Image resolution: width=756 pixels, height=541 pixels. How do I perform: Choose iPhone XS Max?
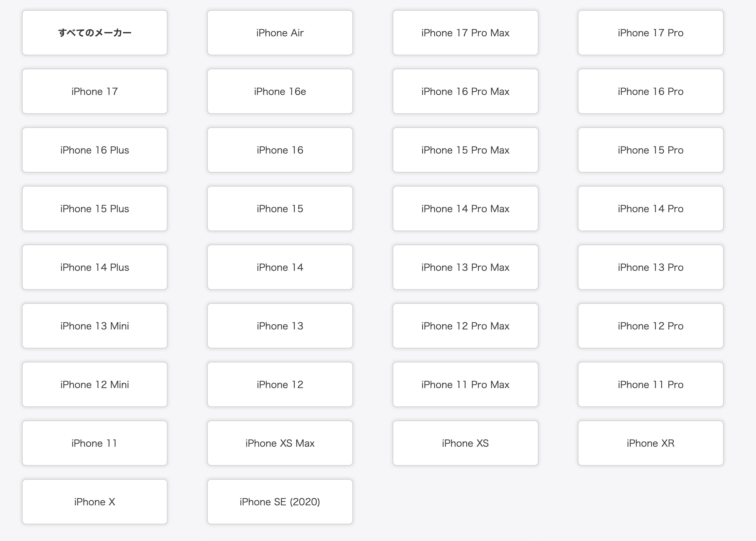coord(280,443)
